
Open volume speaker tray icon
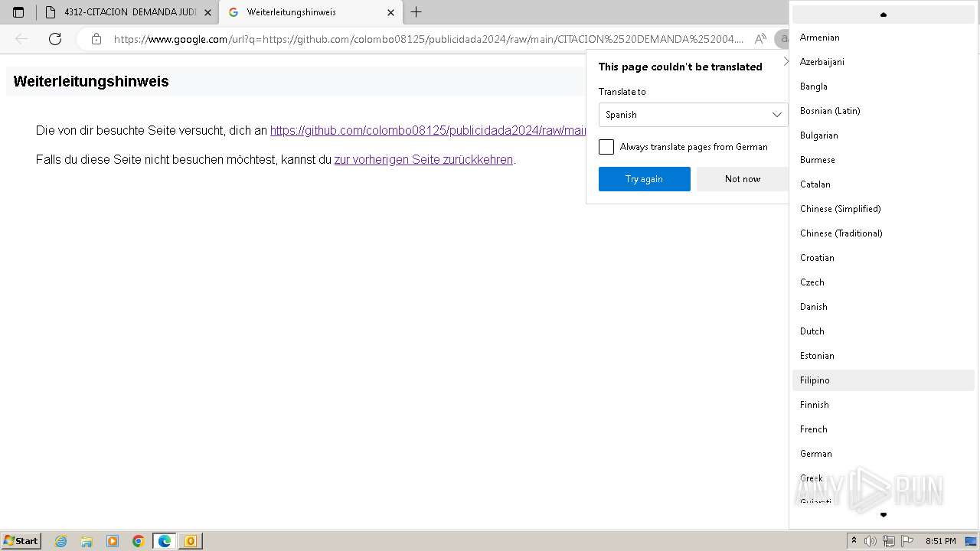(871, 541)
